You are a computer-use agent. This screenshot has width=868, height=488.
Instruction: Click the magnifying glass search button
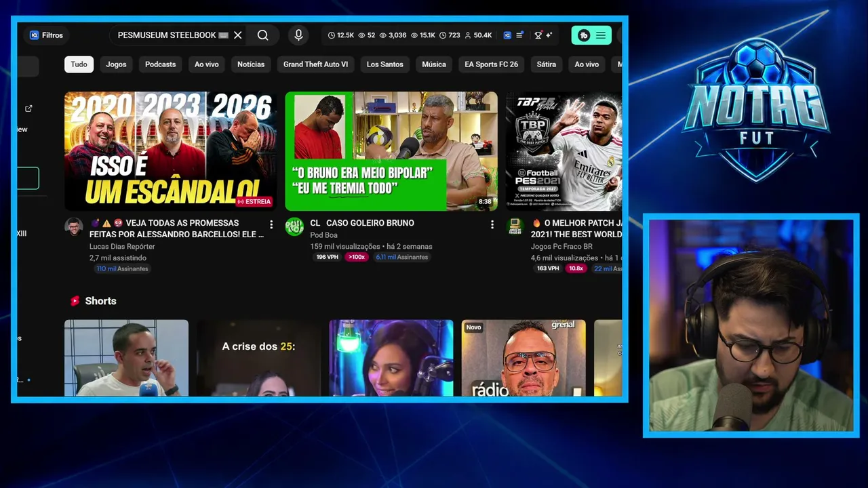coord(263,35)
